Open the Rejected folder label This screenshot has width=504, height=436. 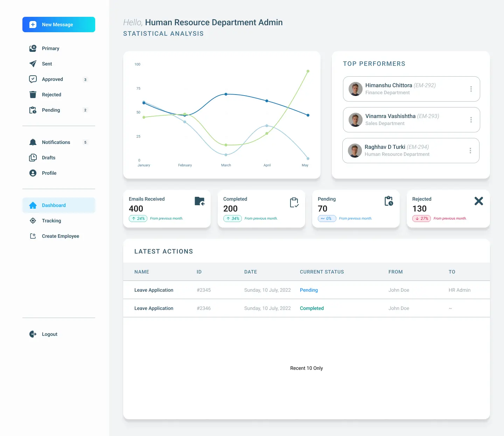click(51, 95)
